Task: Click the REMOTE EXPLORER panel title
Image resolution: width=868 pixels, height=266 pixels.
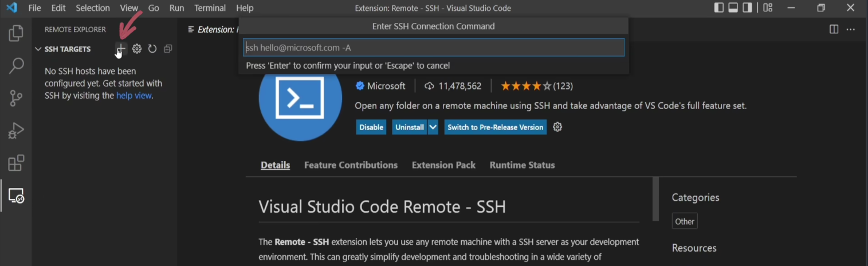Action: (x=75, y=29)
